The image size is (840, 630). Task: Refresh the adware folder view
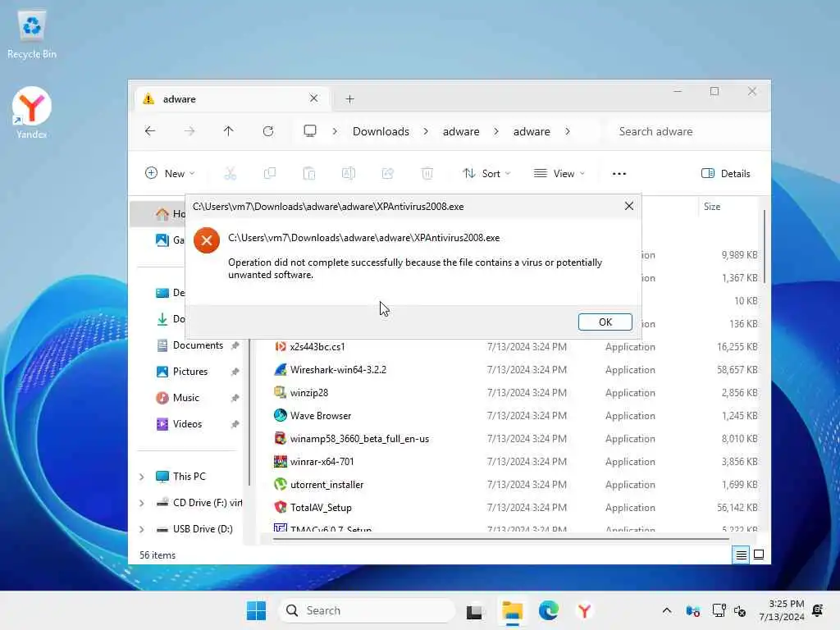coord(268,131)
